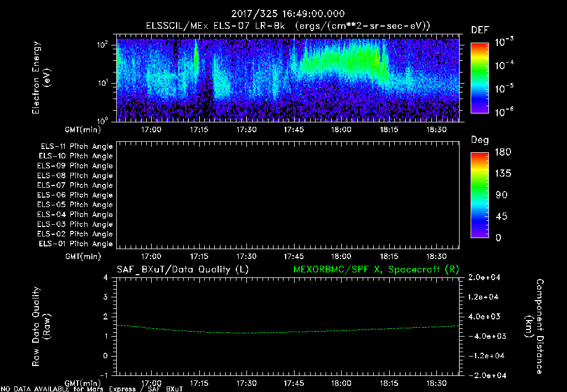Click the 10^2 electron energy axis label
Image resolution: width=567 pixels, height=392 pixels.
click(x=102, y=45)
